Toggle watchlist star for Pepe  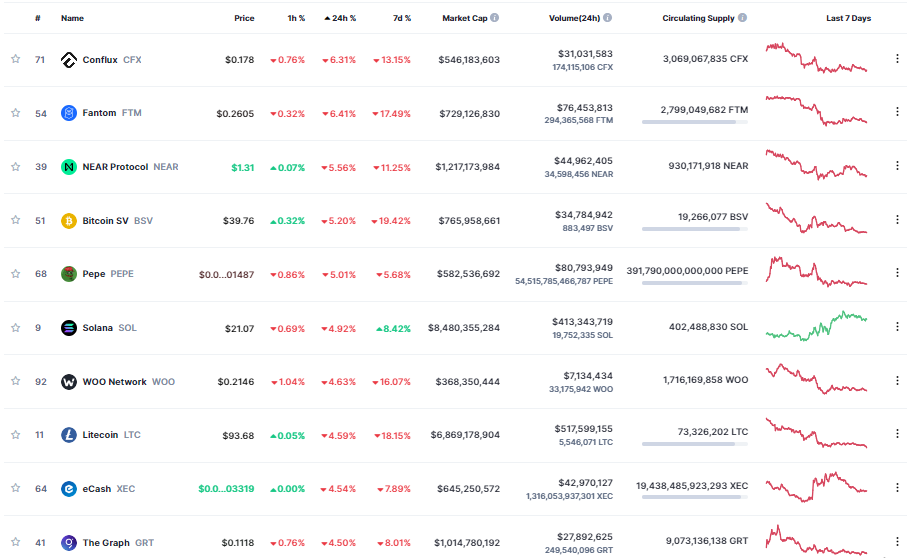click(16, 274)
